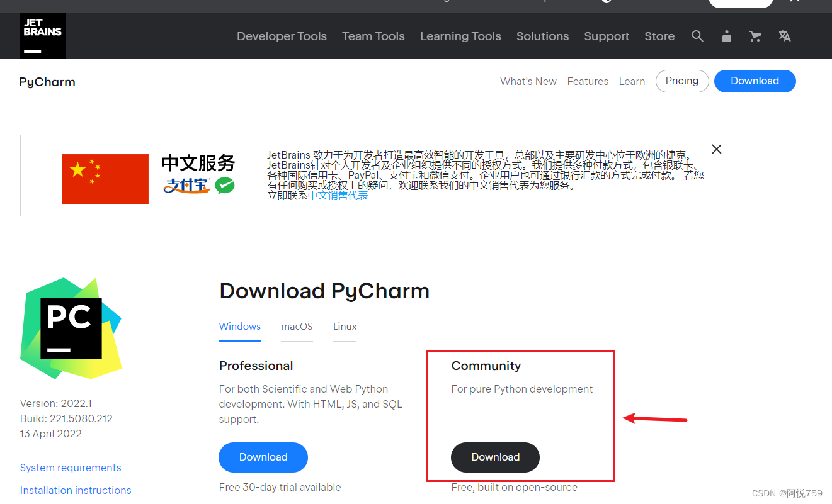
Task: Open Learning Tools menu
Action: pyautogui.click(x=460, y=36)
